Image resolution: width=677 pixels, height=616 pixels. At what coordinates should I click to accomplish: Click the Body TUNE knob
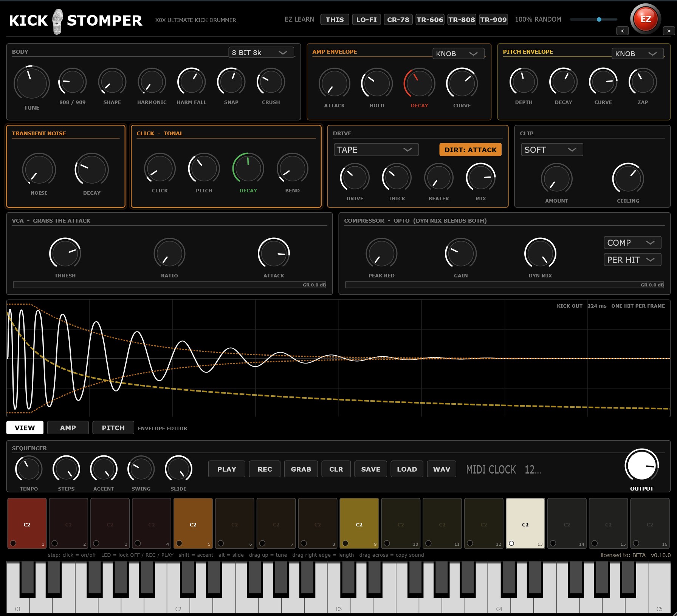(32, 83)
